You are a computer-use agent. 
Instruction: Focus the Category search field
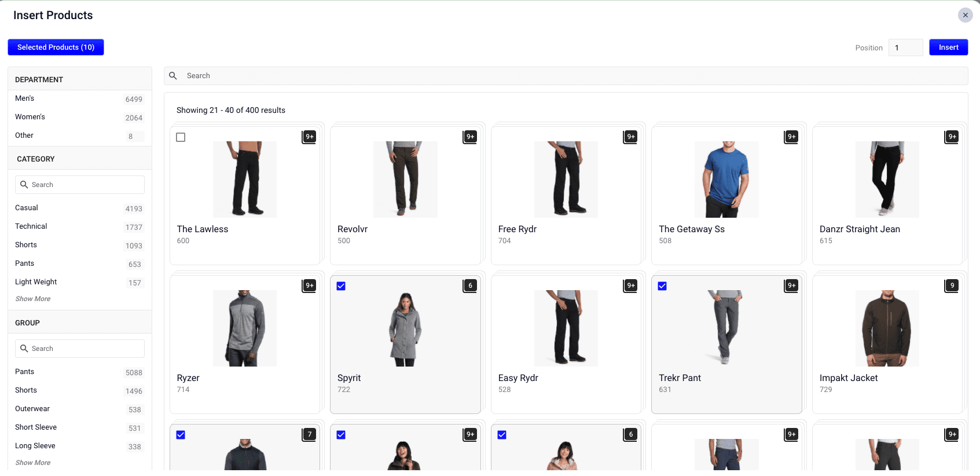(80, 185)
